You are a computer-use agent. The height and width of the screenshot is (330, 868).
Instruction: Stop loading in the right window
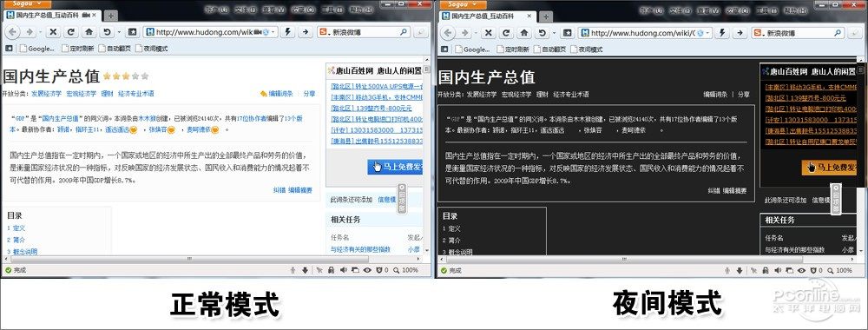[x=488, y=33]
